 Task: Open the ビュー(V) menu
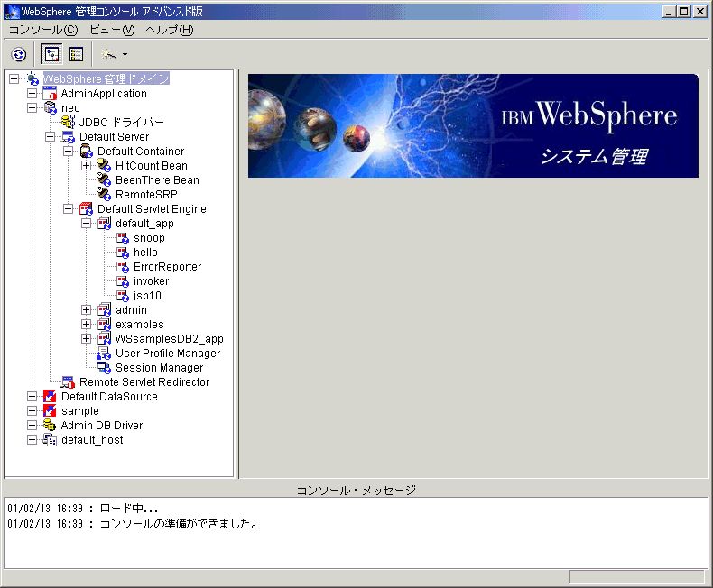(x=112, y=30)
